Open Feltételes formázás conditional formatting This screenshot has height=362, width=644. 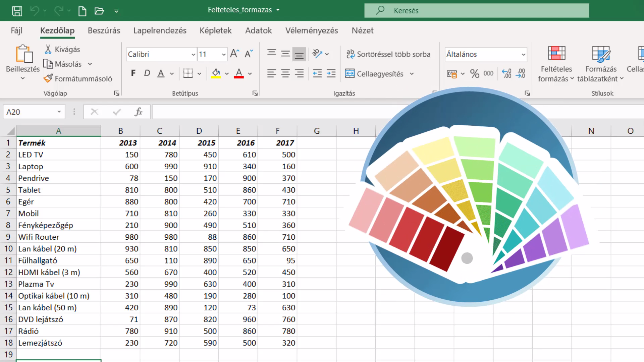(x=556, y=64)
